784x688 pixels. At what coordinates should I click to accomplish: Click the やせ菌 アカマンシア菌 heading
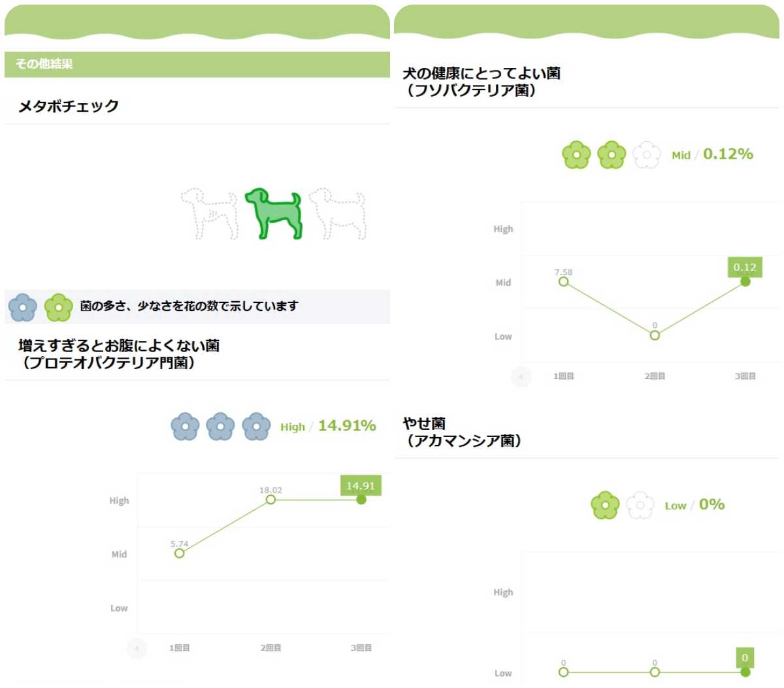tap(462, 432)
